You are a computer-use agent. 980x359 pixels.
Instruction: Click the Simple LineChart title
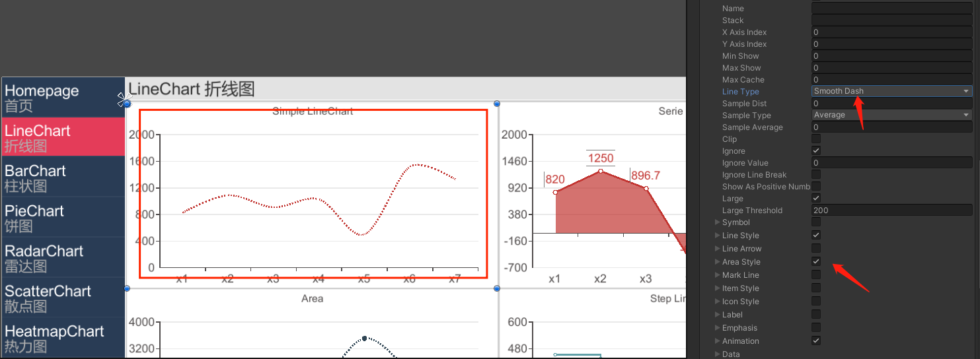point(313,112)
